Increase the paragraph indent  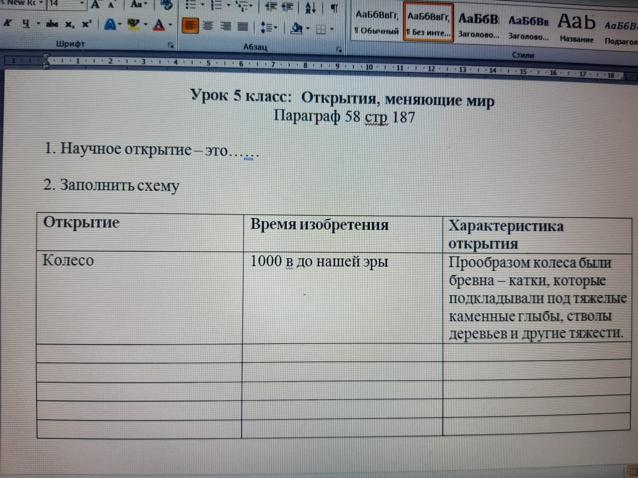(287, 7)
